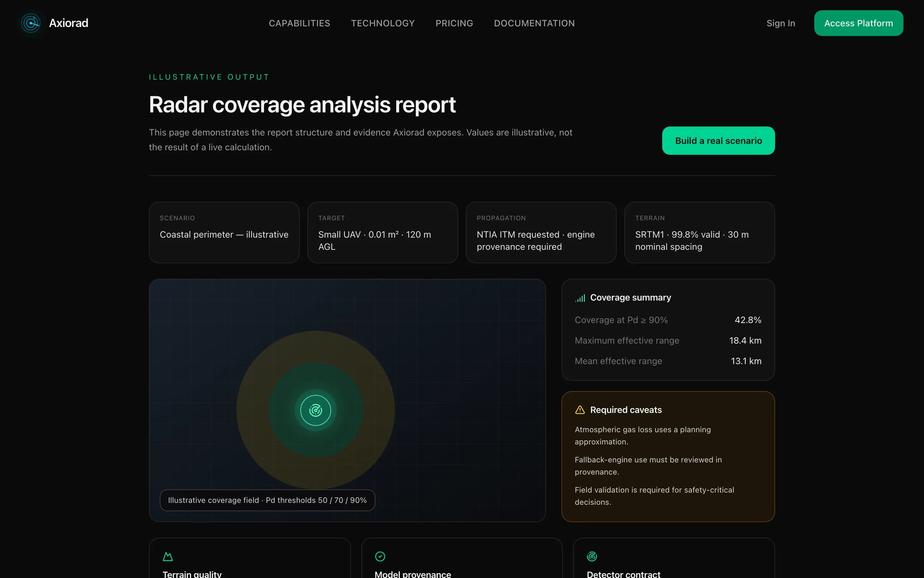The image size is (924, 578).
Task: Click the Fallback-engine use caveat text
Action: tap(648, 466)
